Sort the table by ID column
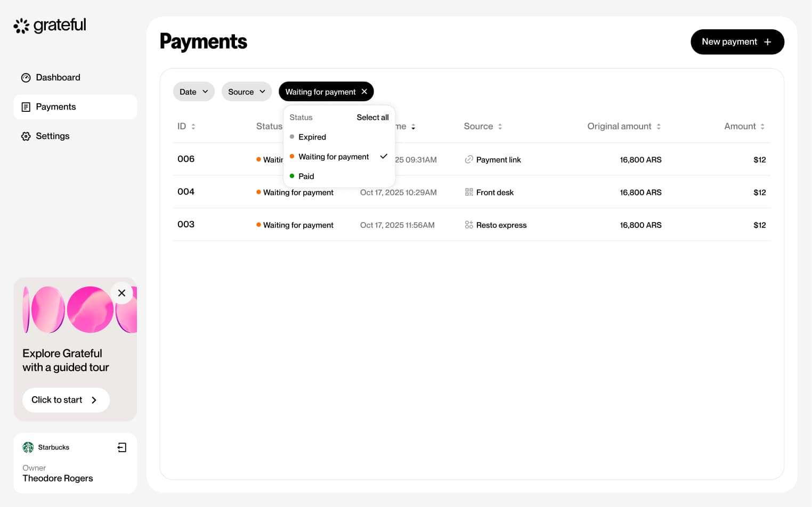This screenshot has height=507, width=812. click(193, 126)
